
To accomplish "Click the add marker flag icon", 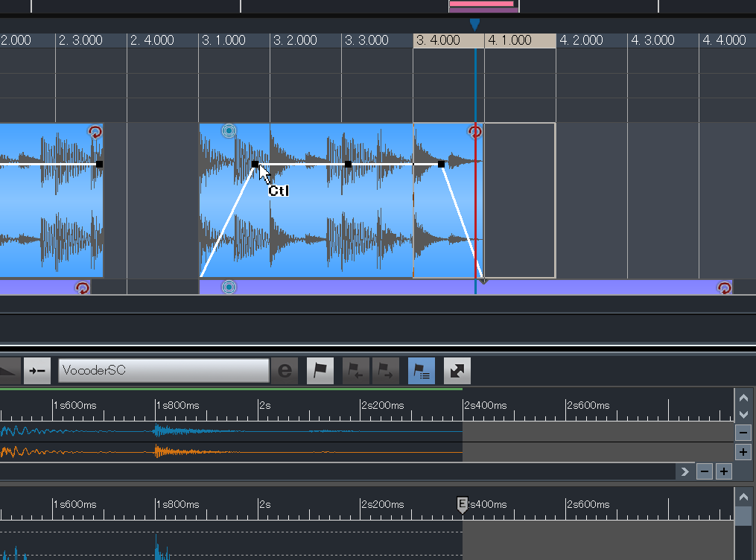I will (320, 370).
